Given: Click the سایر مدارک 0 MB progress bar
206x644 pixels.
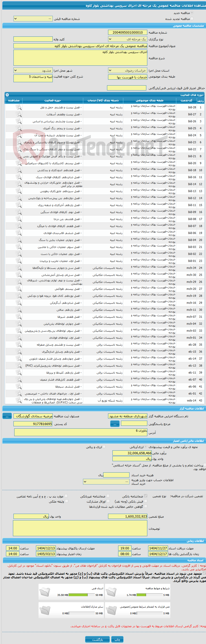Looking at the screenshot, I should coord(82,613).
